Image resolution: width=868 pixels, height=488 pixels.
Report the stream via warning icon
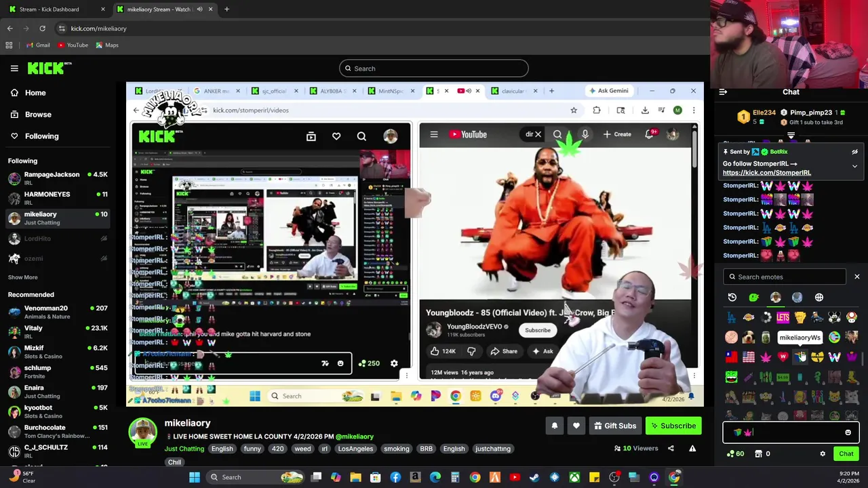coord(692,448)
